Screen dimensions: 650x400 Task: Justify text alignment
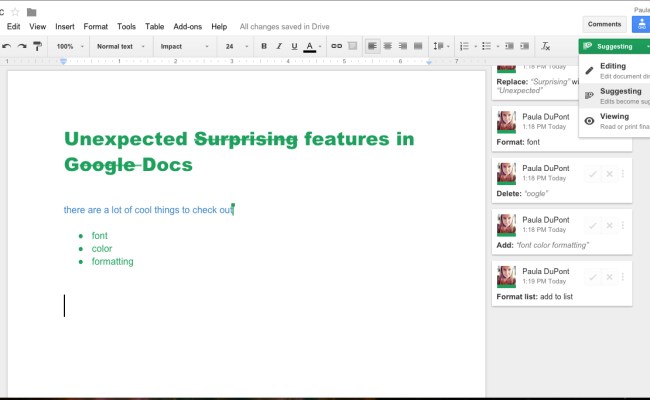pyautogui.click(x=418, y=46)
